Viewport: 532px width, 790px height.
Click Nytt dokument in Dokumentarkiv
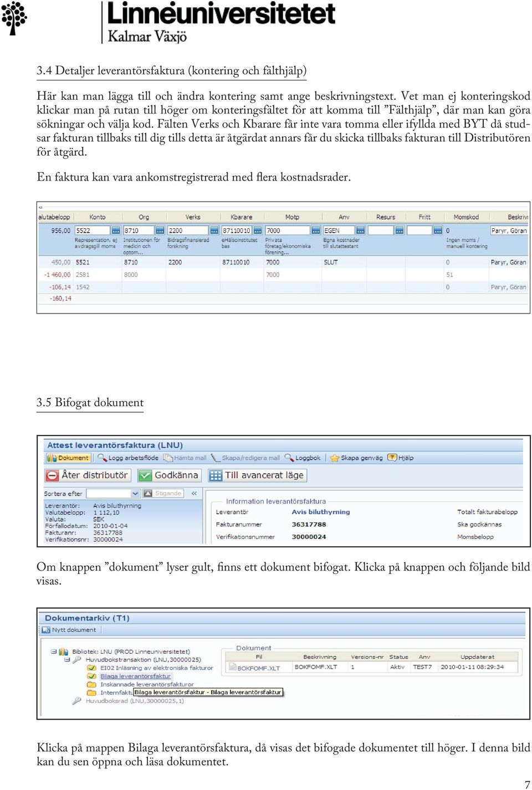69,629
